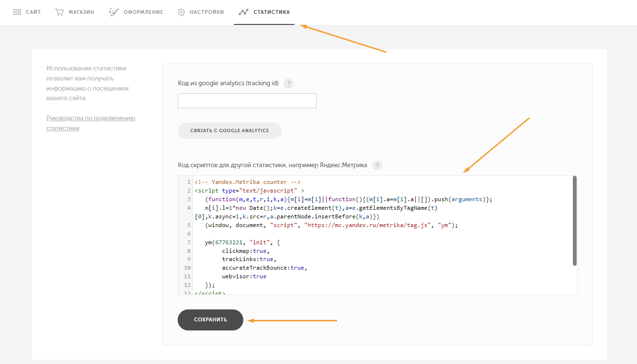This screenshot has width=637, height=364.
Task: Go to the НАСТРОЙКИ tab
Action: click(x=201, y=12)
